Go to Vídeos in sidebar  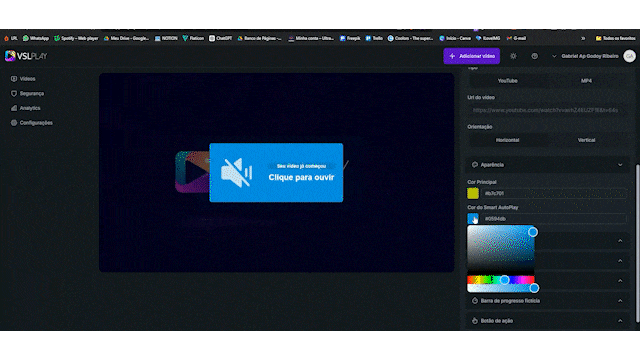(23, 79)
